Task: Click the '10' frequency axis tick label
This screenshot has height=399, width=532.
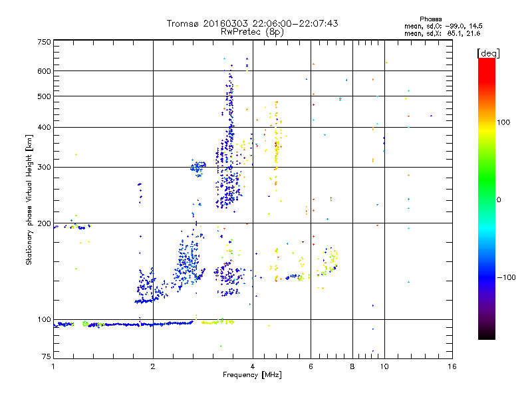Action: coord(384,366)
